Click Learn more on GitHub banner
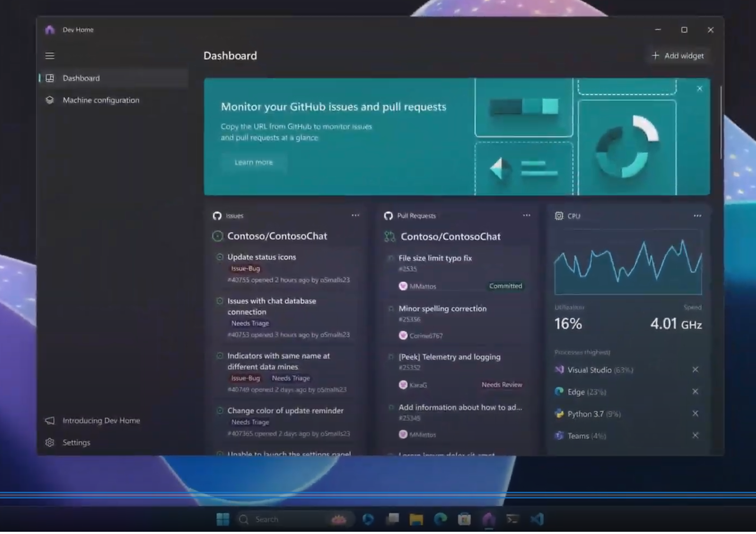Image resolution: width=756 pixels, height=534 pixels. [253, 162]
